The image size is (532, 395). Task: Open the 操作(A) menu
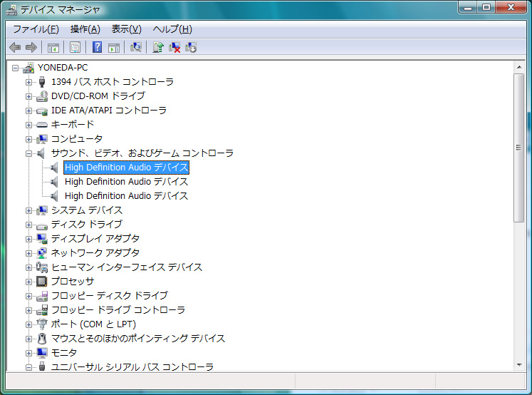tap(85, 29)
